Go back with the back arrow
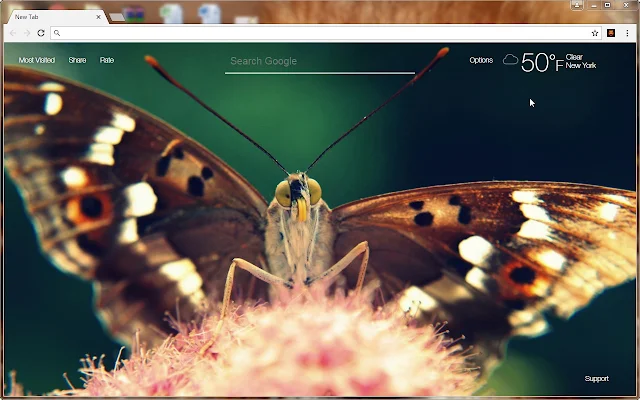 pos(13,33)
